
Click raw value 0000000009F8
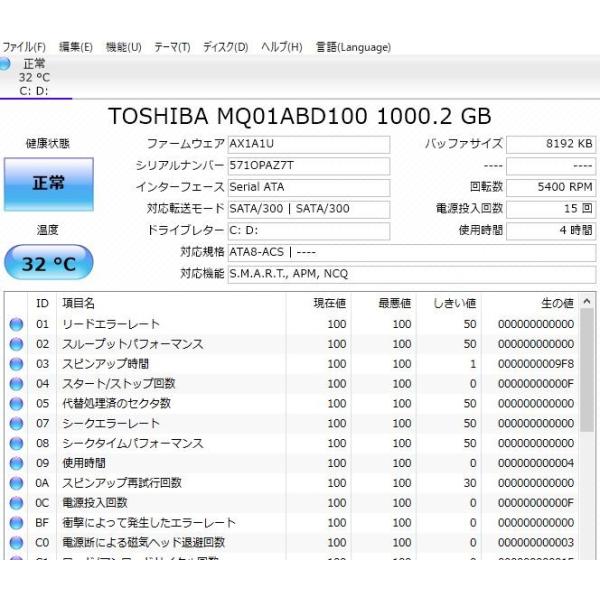tap(536, 364)
